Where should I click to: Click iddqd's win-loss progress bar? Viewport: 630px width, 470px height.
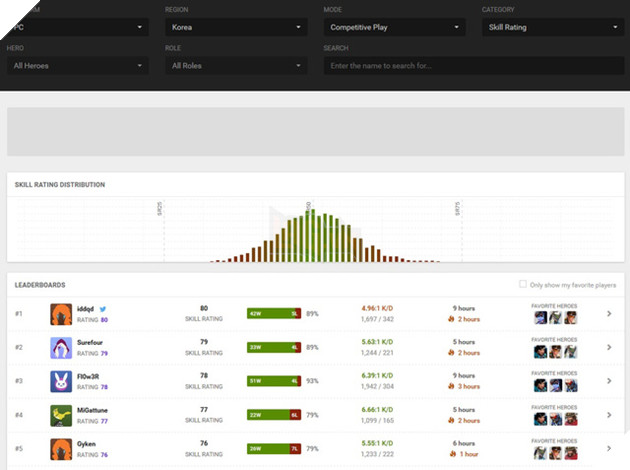[x=274, y=314]
